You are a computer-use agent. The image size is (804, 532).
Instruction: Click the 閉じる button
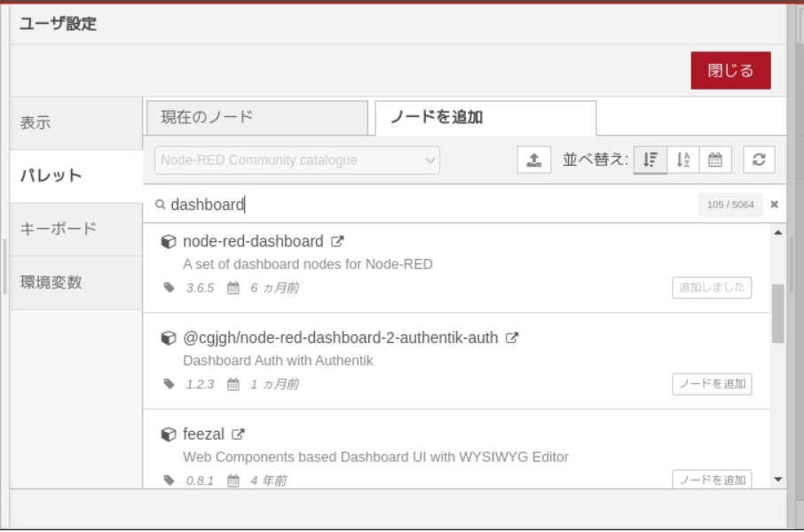pos(730,70)
